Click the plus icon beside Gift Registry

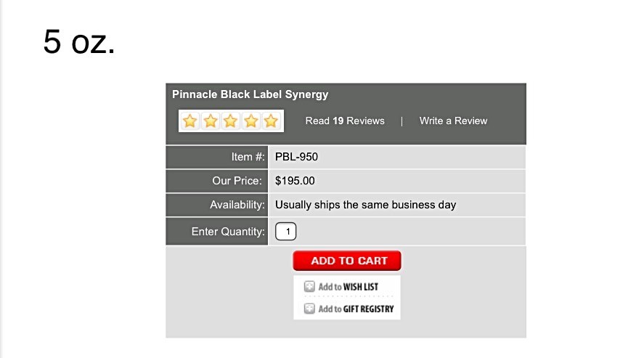309,309
